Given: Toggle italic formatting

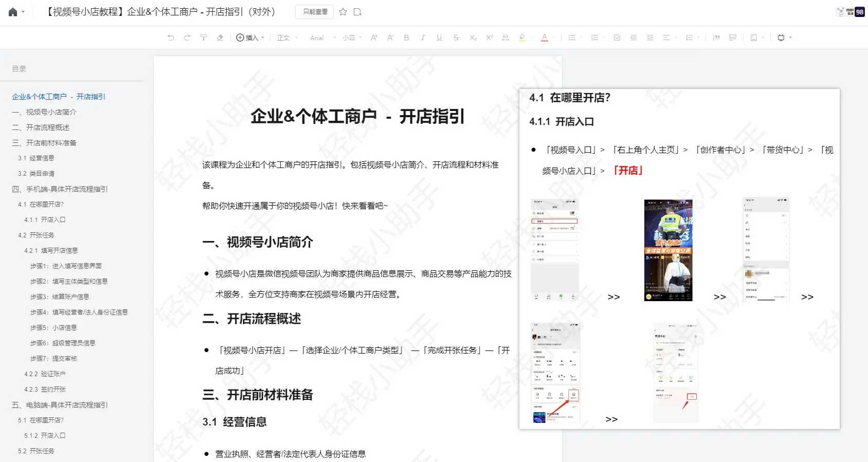Looking at the screenshot, I should (x=423, y=38).
